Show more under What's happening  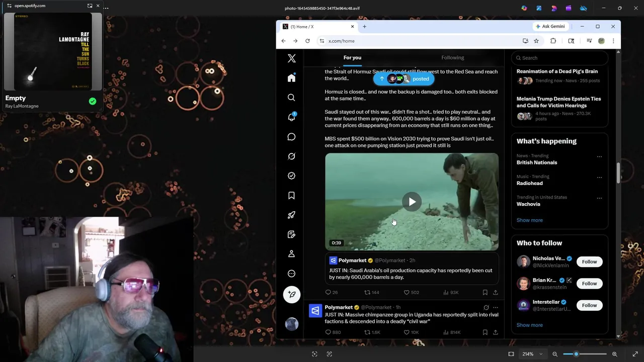coord(529,220)
